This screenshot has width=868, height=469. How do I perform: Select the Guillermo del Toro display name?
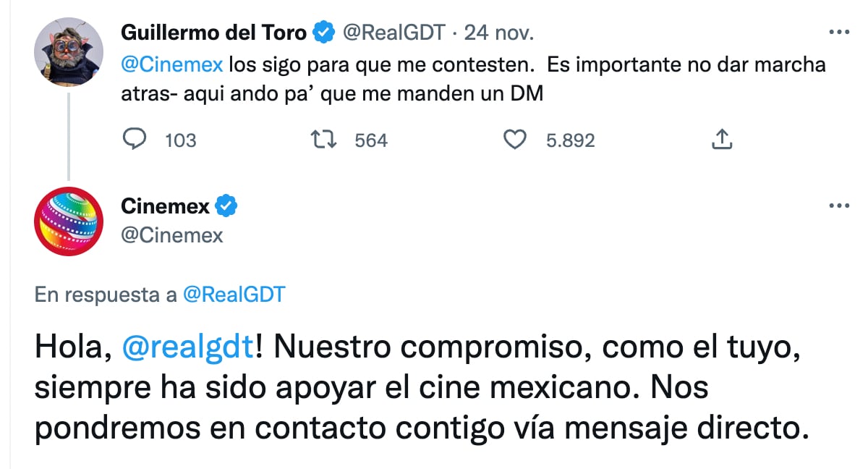coord(215,30)
